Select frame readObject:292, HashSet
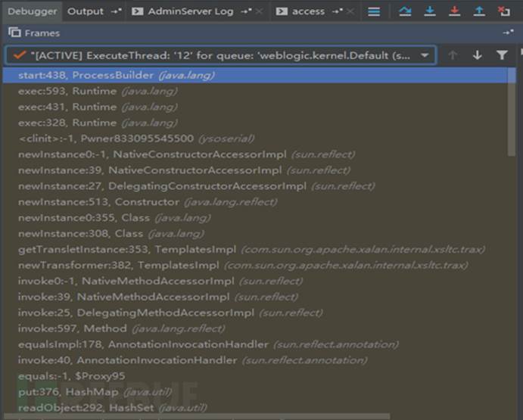523x420 pixels. (255, 408)
